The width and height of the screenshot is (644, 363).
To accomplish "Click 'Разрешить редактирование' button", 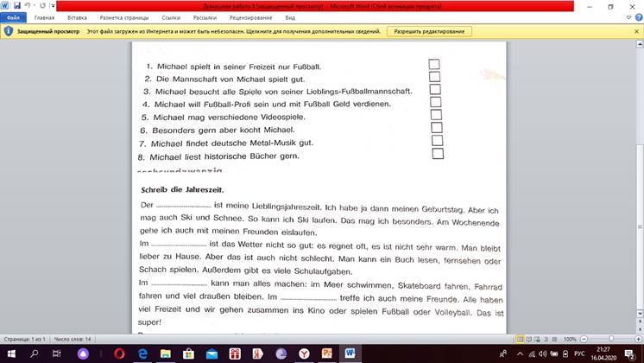I will pyautogui.click(x=429, y=31).
